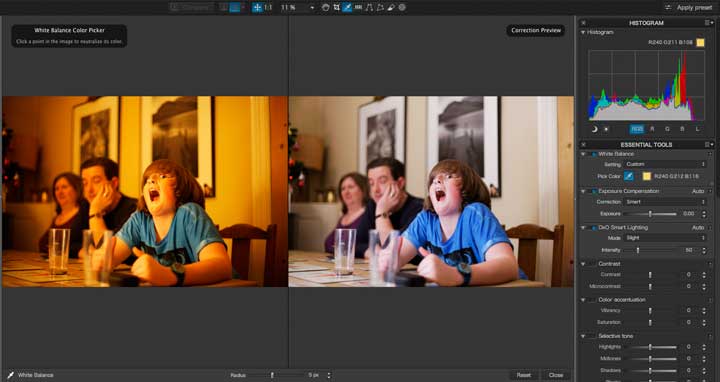Open the Apply preset menu
This screenshot has width=720, height=382.
(689, 7)
